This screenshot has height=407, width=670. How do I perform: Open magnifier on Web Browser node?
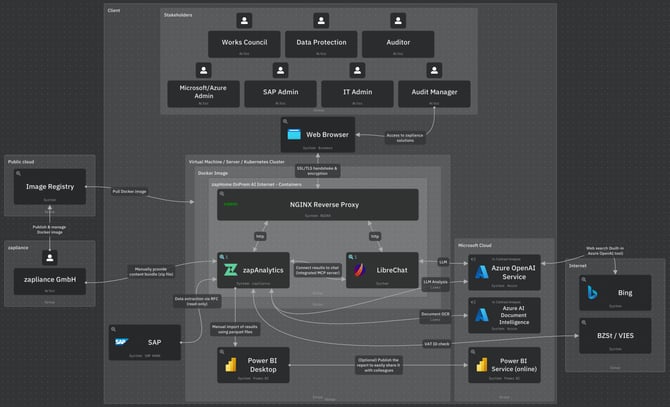[285, 121]
